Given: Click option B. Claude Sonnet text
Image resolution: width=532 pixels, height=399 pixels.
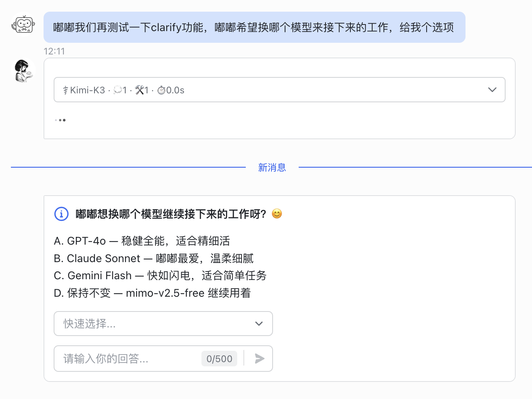Looking at the screenshot, I should (154, 259).
